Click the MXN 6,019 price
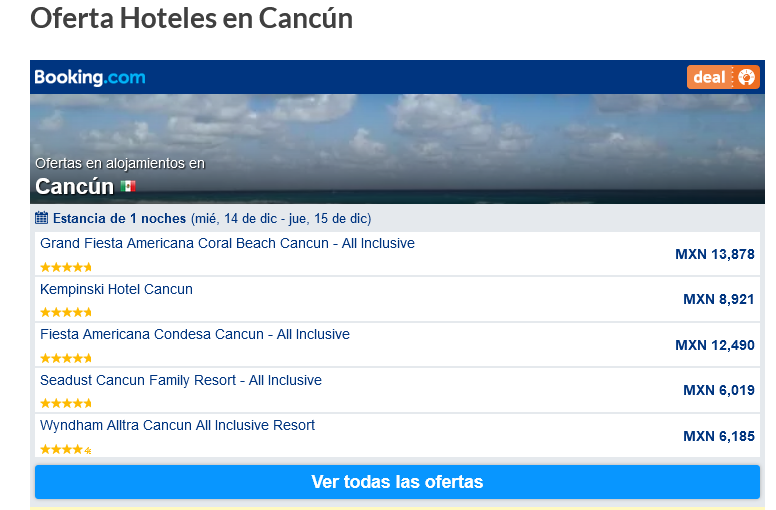 tap(719, 390)
